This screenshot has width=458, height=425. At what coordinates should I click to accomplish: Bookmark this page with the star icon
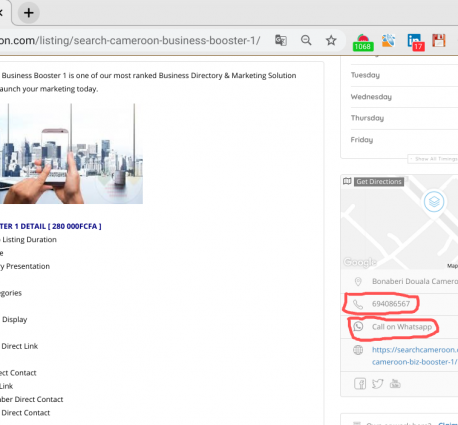331,40
